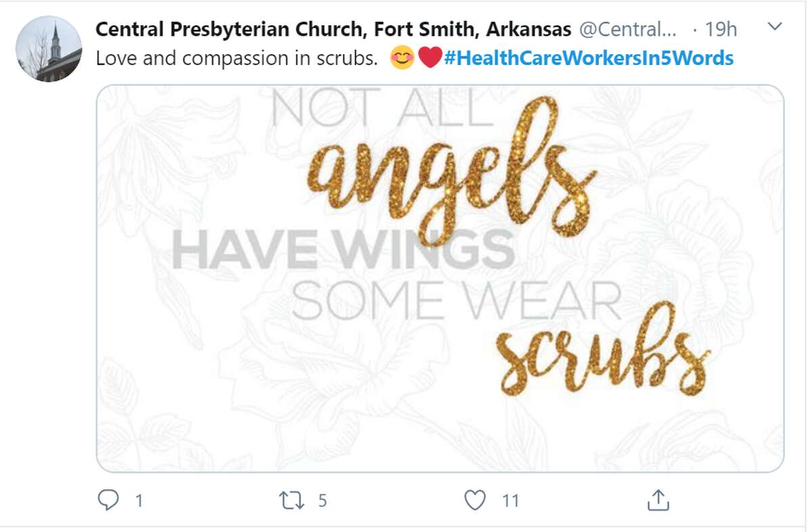Viewport: 812px width, 532px height.
Task: Click the reply speech bubble icon
Action: [x=108, y=500]
